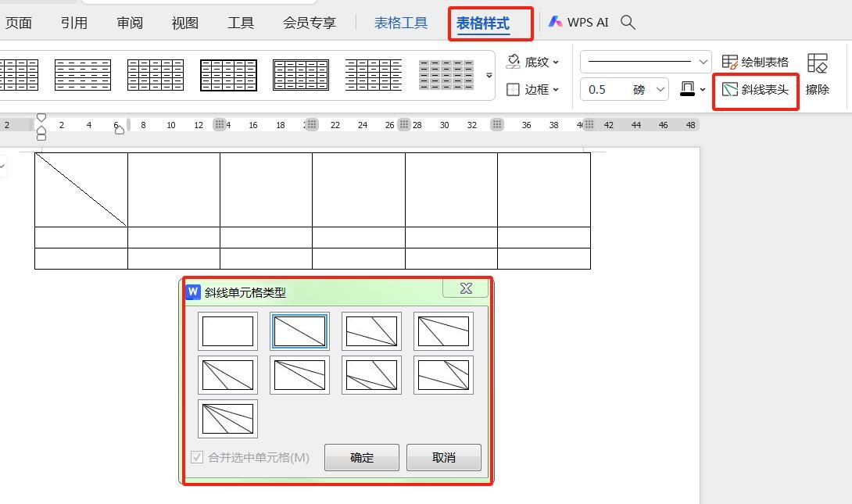The width and height of the screenshot is (852, 504).
Task: Open the 审阅 review tab
Action: (130, 23)
